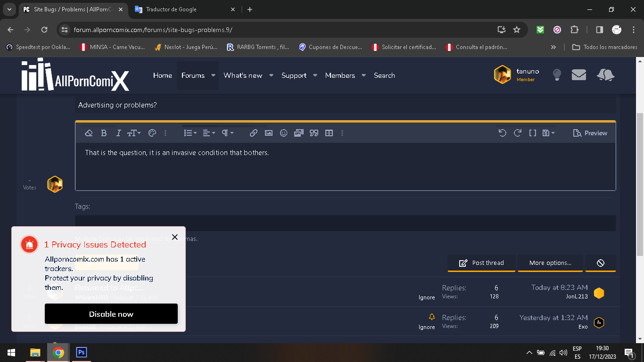Open the Support nav item

click(294, 75)
